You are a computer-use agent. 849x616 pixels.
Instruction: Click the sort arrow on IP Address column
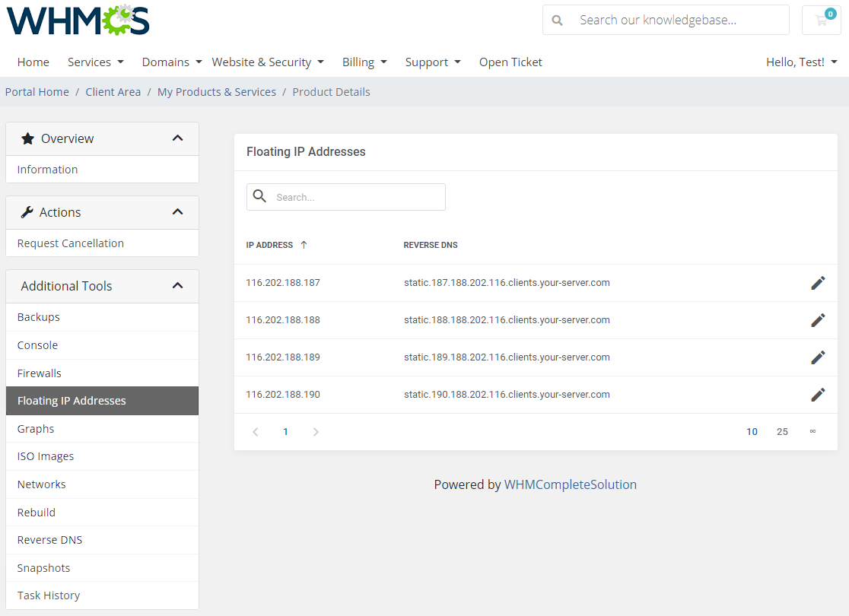tap(303, 245)
